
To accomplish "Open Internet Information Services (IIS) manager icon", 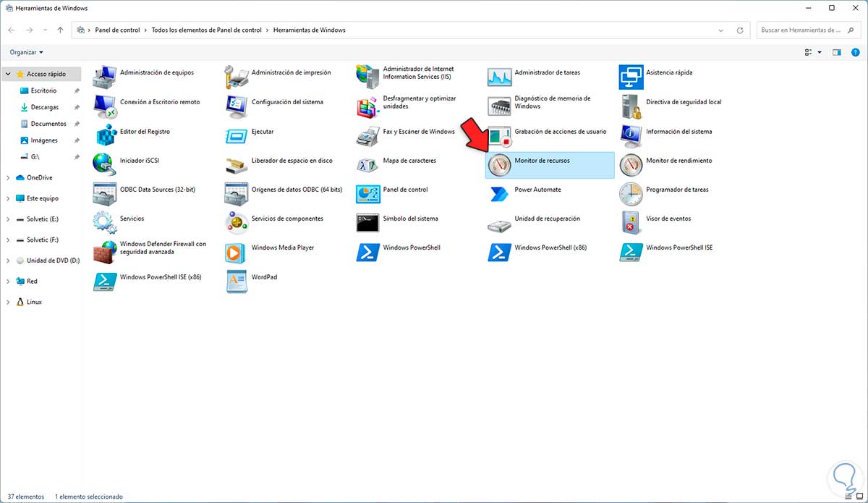I will click(x=368, y=77).
